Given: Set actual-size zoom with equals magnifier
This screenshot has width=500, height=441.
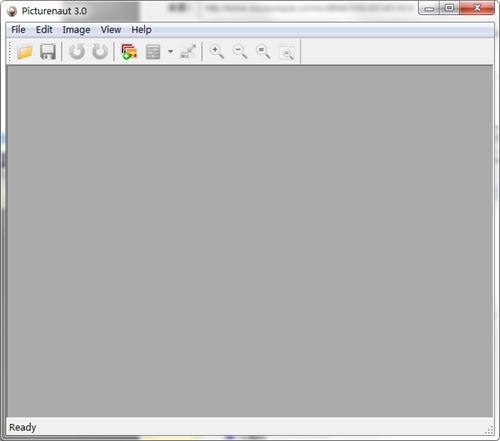Looking at the screenshot, I should point(263,52).
